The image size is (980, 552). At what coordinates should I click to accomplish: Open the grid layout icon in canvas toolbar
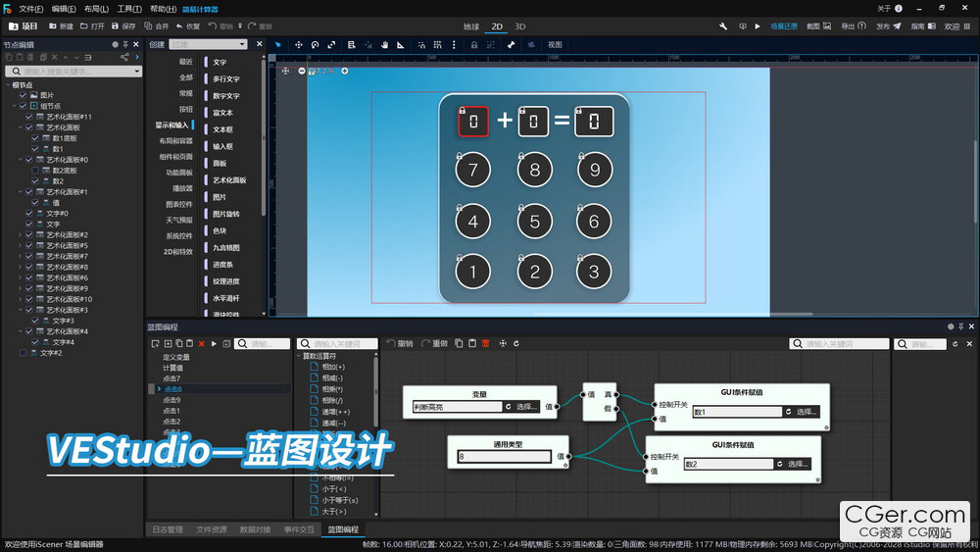coord(437,45)
